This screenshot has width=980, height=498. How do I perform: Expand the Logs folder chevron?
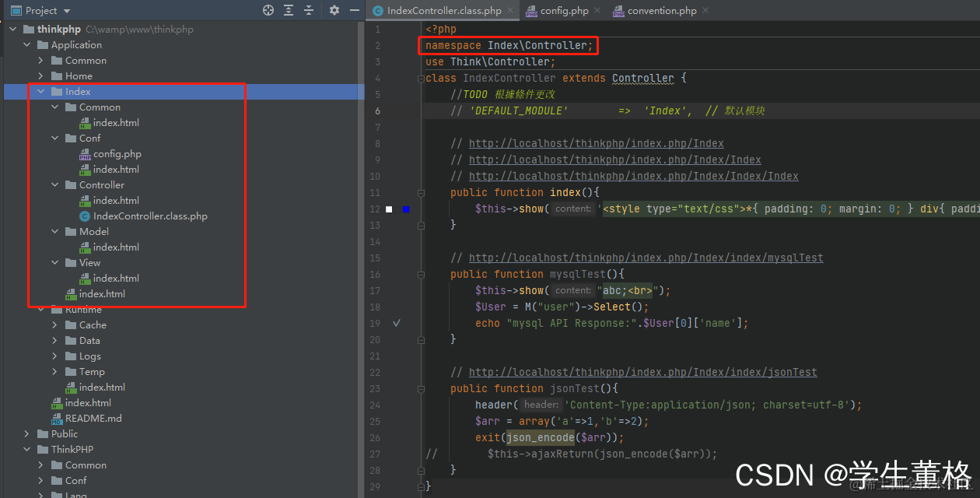55,356
